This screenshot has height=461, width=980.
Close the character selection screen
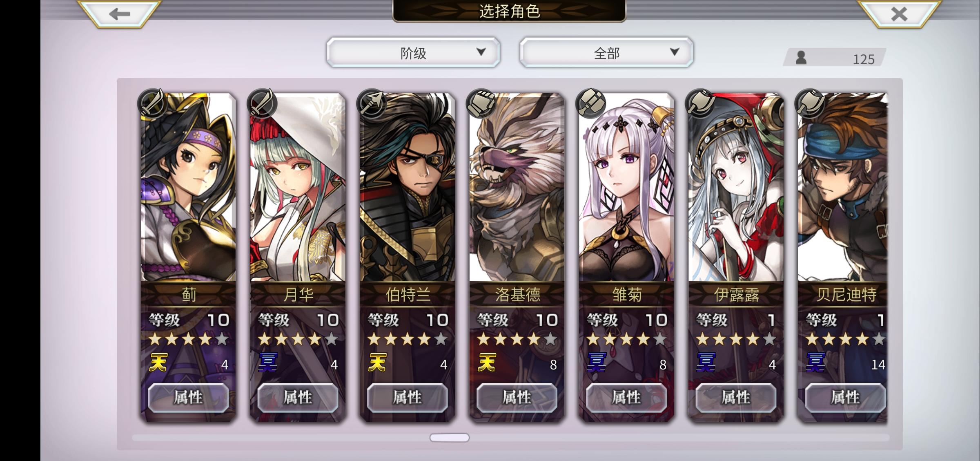[899, 14]
